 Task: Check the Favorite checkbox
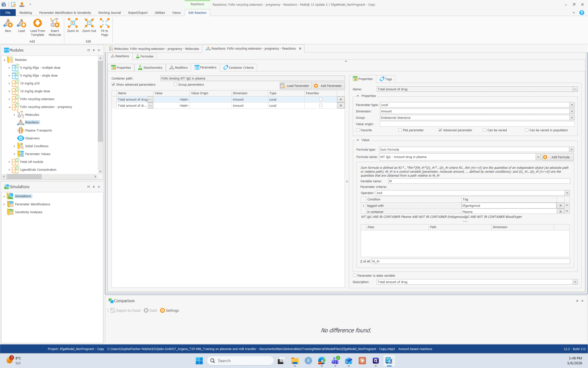(358, 130)
